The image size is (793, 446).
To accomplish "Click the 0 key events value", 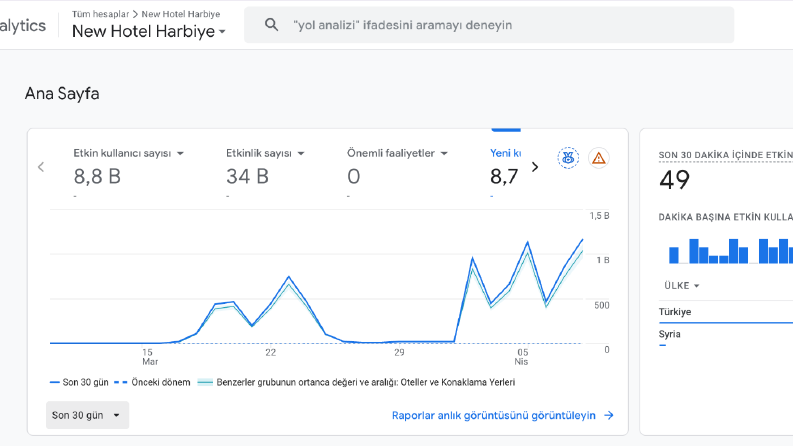I will click(354, 176).
